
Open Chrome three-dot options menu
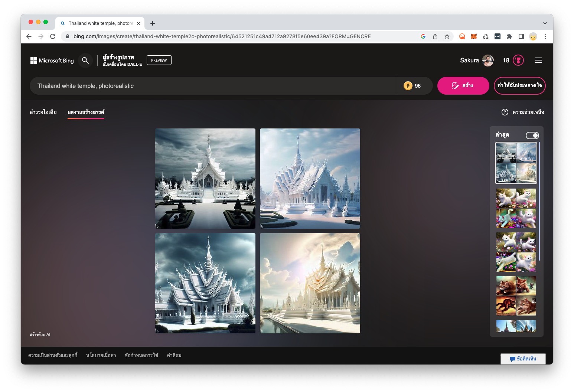[x=545, y=36]
